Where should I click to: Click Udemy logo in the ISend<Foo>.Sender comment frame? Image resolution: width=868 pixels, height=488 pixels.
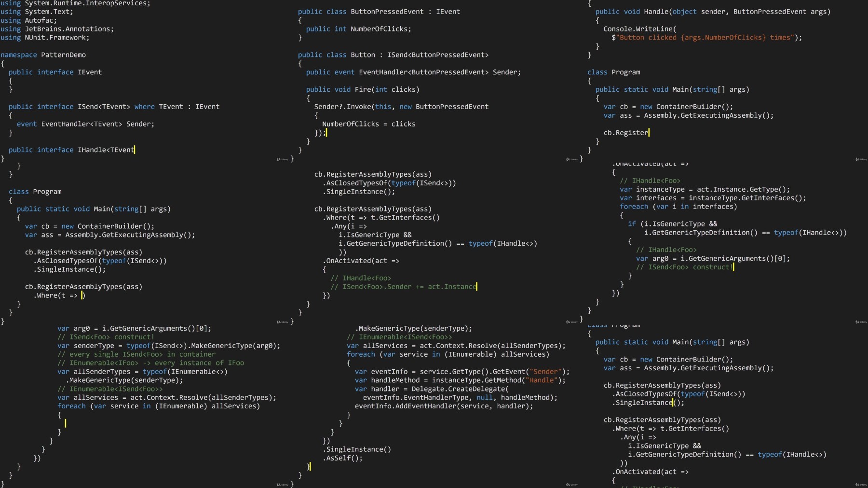point(572,322)
